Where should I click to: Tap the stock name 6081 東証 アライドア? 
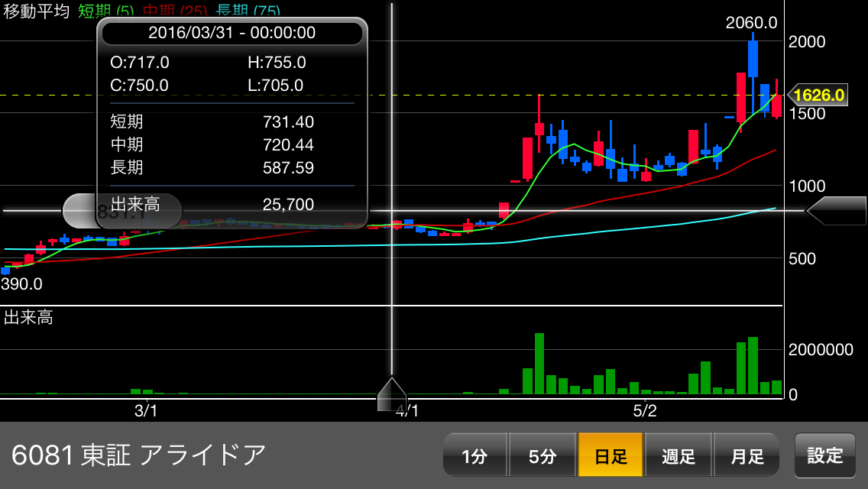139,455
